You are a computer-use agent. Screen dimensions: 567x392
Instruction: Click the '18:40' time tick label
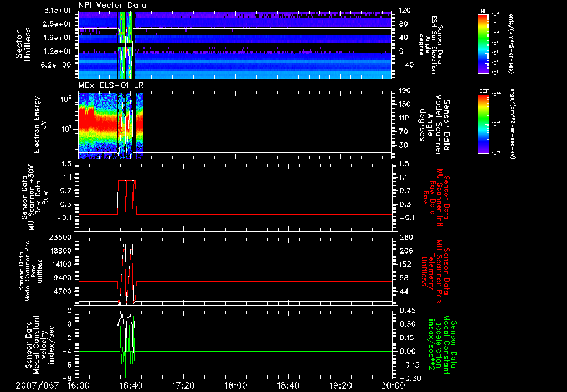[288, 385]
